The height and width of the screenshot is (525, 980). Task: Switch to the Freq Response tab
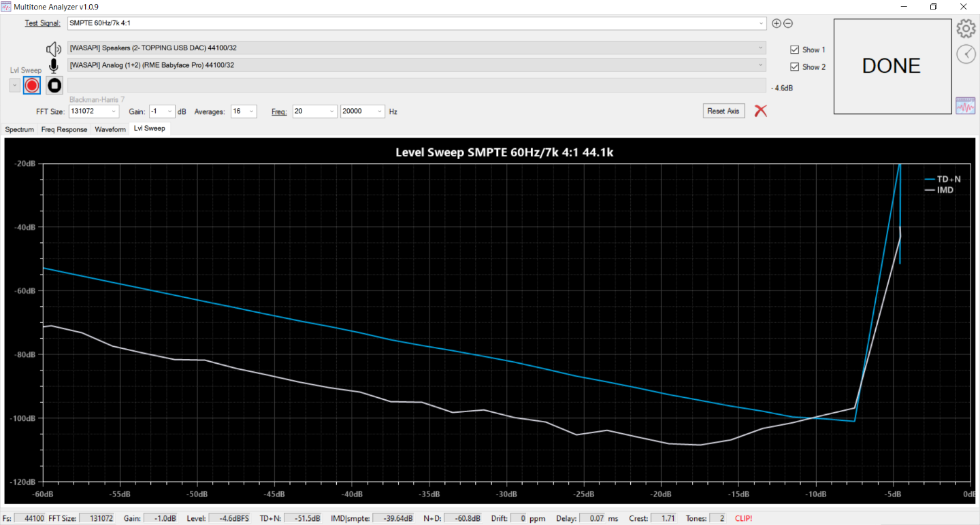pos(64,129)
